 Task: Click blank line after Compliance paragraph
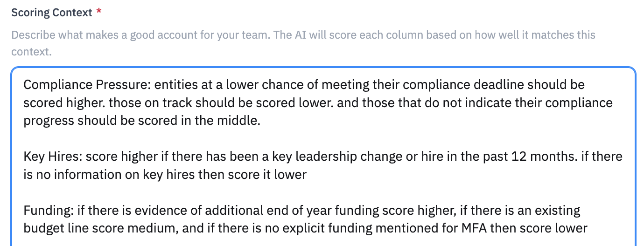click(x=323, y=139)
